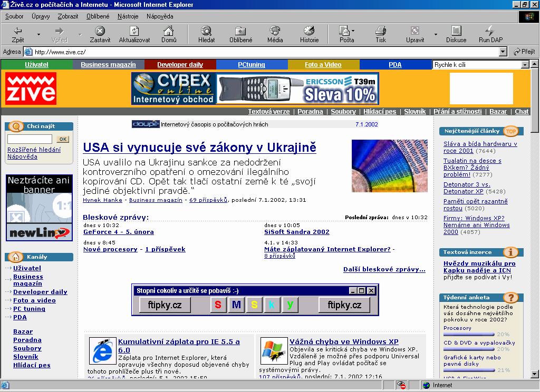Switch to the Business magazín tab
This screenshot has height=392, width=540.
tap(108, 65)
